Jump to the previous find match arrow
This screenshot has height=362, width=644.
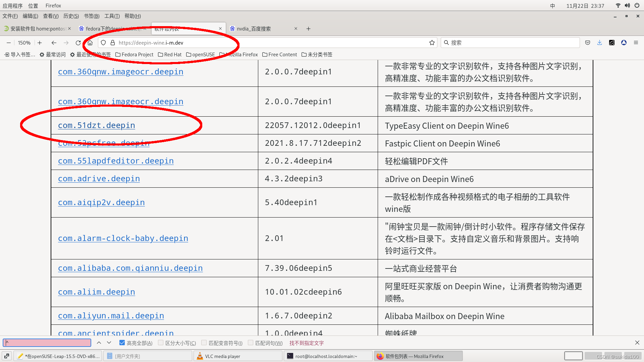click(99, 343)
